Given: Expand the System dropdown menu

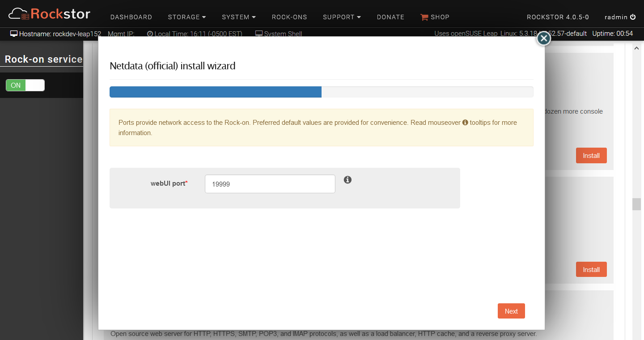Looking at the screenshot, I should (239, 17).
